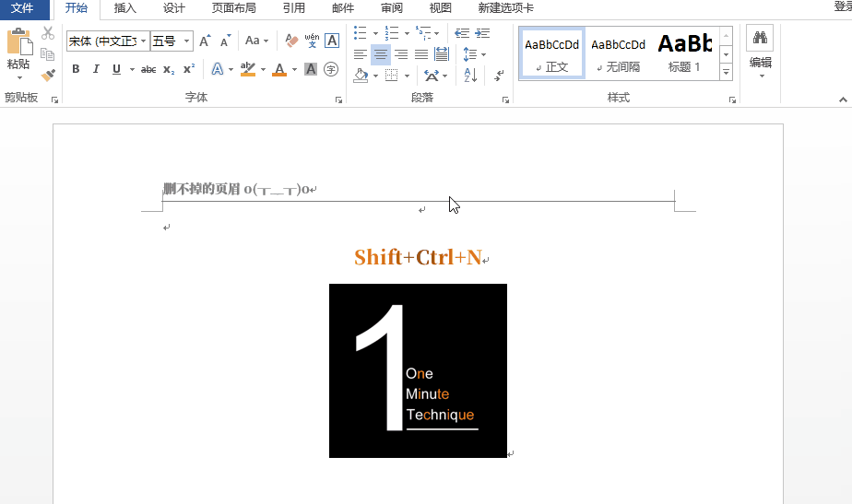This screenshot has height=504, width=852.
Task: Click the Text Effects outlined A icon
Action: (217, 69)
